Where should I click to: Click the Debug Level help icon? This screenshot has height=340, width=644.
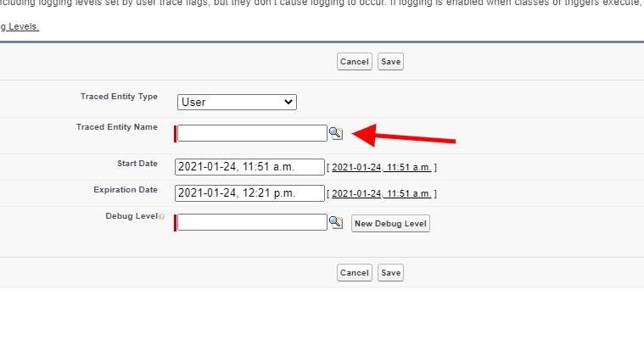[x=162, y=217]
